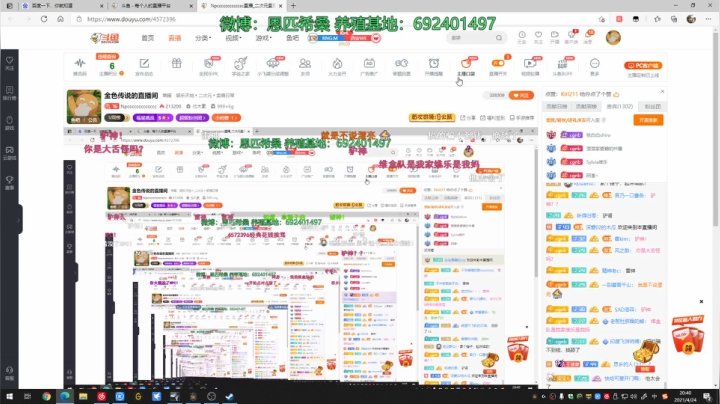Click the 分享 share link
This screenshot has height=404, width=720.
tap(467, 118)
